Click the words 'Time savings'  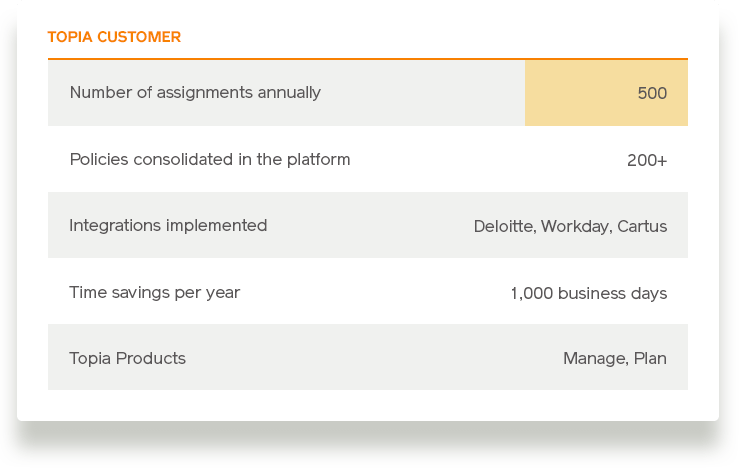pyautogui.click(x=120, y=293)
